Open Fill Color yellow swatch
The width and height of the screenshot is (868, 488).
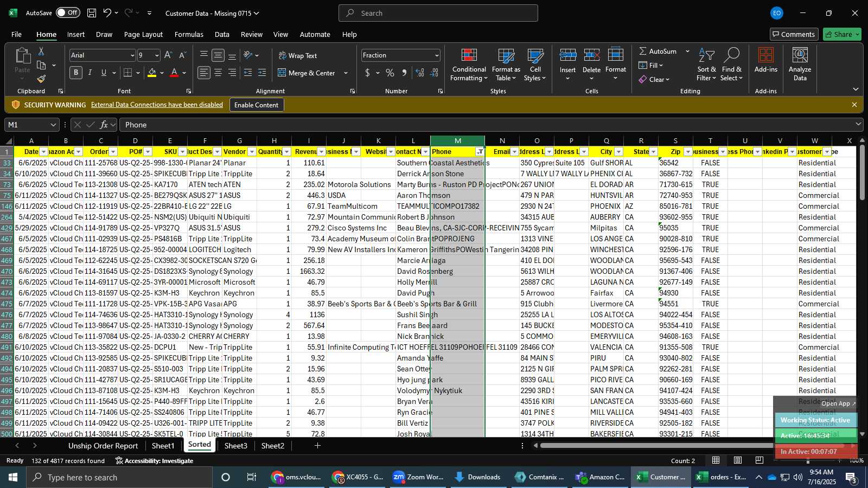point(152,73)
